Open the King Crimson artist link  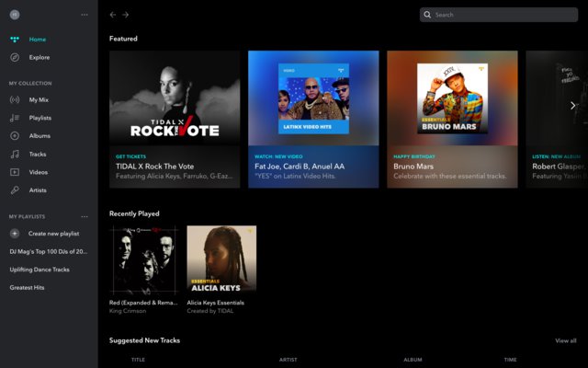tap(128, 311)
